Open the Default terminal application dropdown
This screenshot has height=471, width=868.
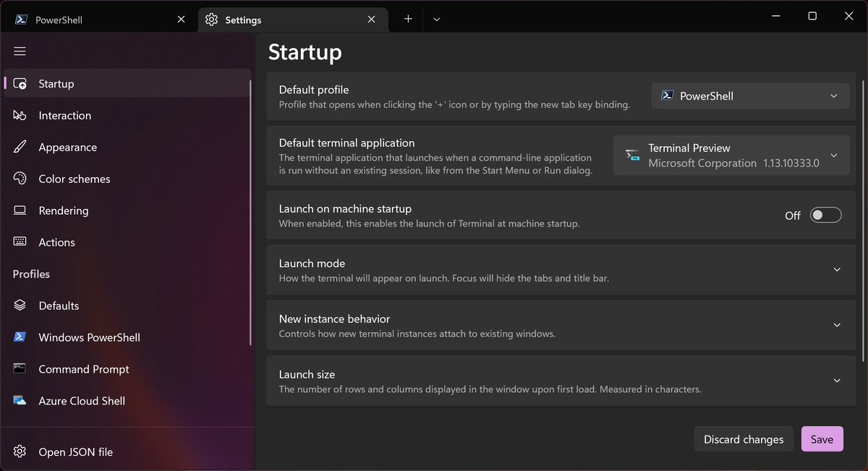tap(731, 156)
